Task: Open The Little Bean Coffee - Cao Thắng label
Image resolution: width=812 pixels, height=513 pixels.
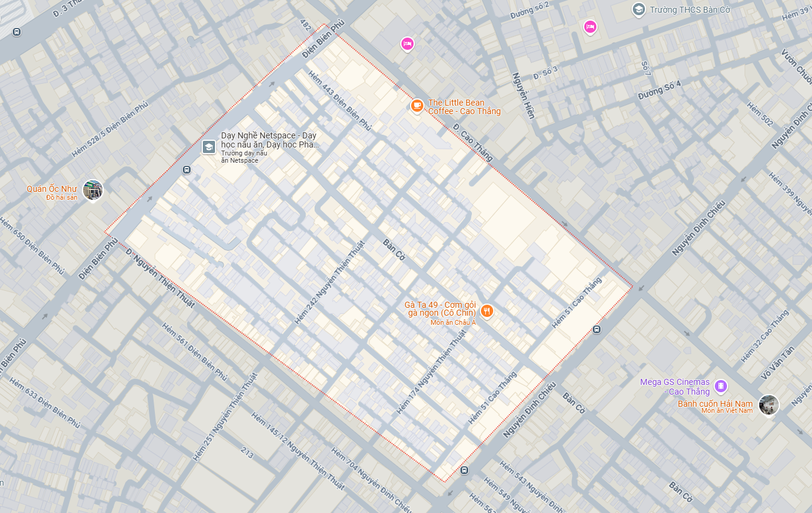Action: pyautogui.click(x=465, y=107)
